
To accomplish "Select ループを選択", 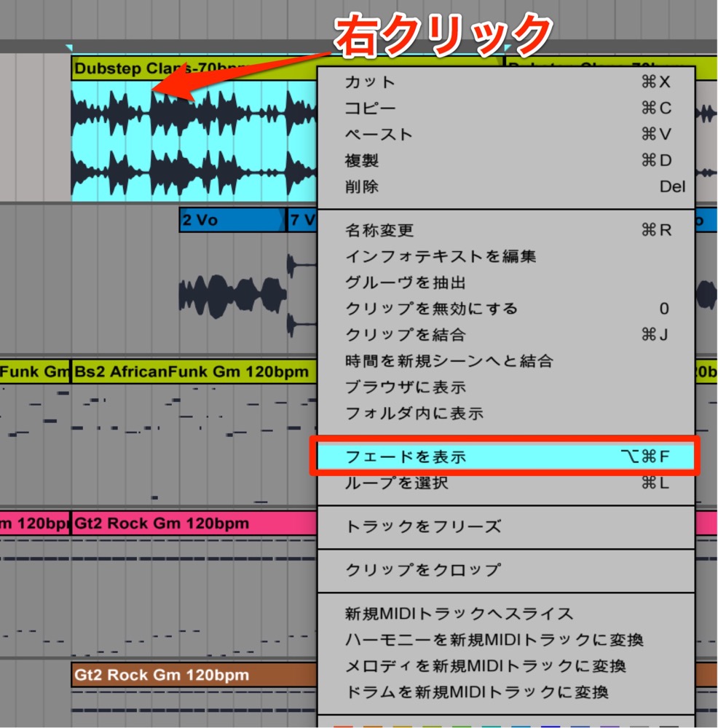I will [x=506, y=483].
